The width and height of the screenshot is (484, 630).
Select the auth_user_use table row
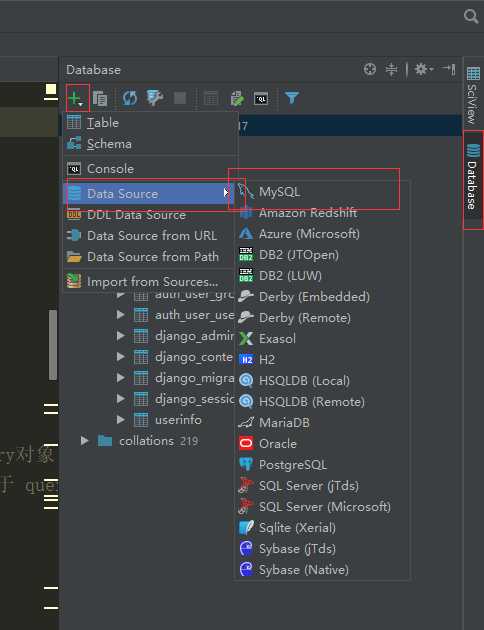184,315
